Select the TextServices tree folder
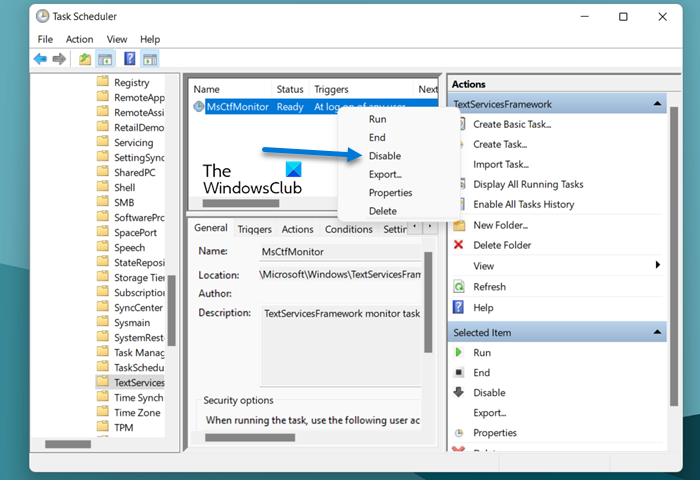700x480 pixels. coord(130,382)
